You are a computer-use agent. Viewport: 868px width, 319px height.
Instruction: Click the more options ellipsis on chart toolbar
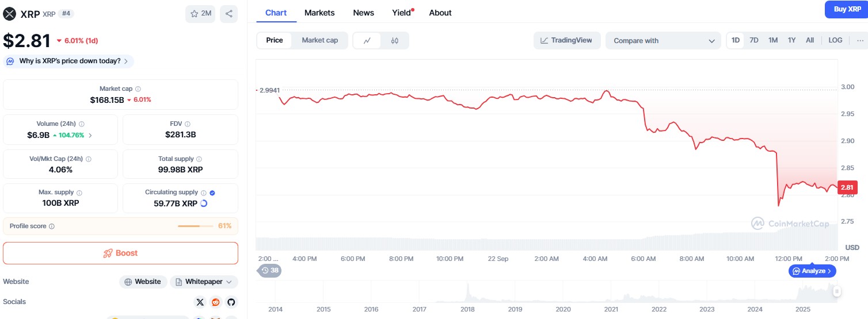coord(860,40)
